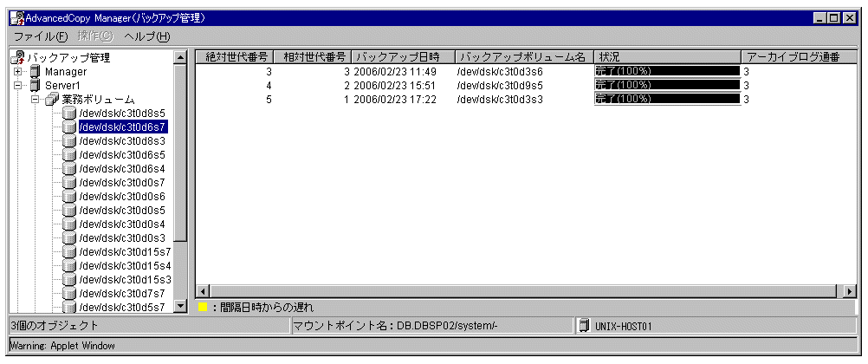Select the Server1 tree label

coord(63,86)
